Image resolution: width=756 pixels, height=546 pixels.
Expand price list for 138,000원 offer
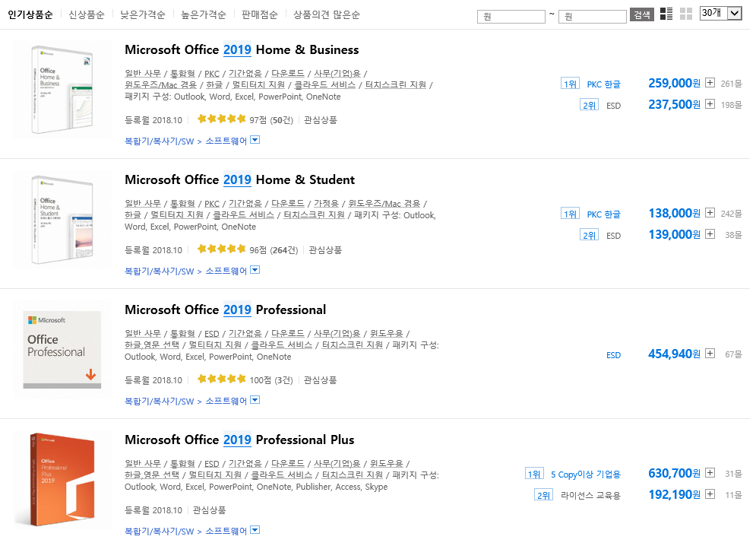coord(710,212)
